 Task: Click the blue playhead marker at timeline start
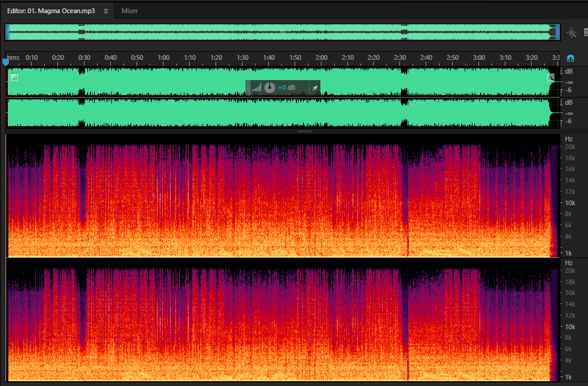click(x=5, y=62)
